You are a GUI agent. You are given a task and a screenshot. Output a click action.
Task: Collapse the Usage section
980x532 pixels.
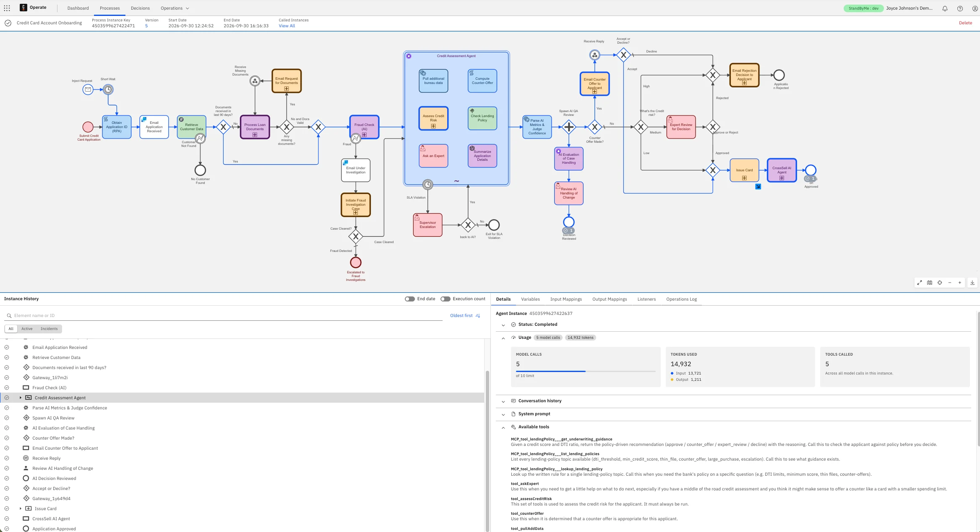[503, 338]
